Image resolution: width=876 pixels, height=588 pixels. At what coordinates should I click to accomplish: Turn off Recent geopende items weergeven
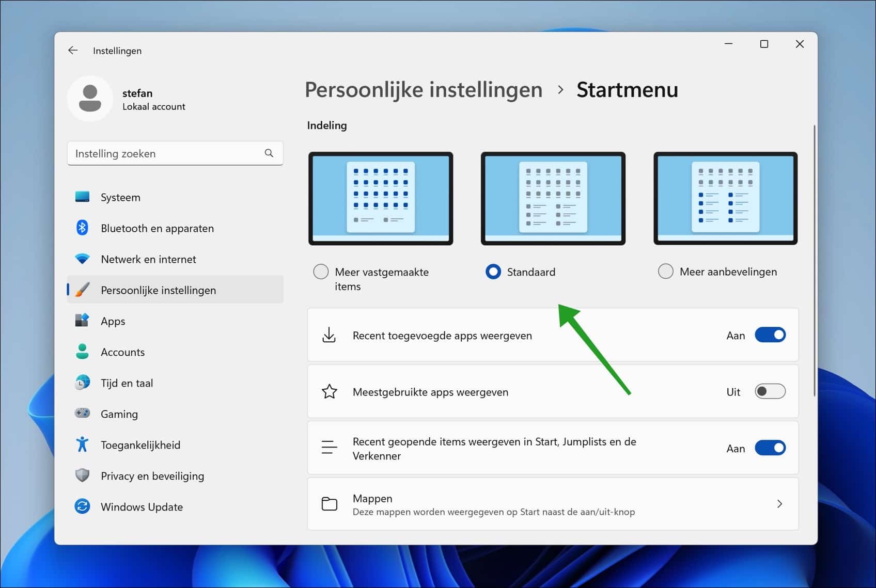770,448
